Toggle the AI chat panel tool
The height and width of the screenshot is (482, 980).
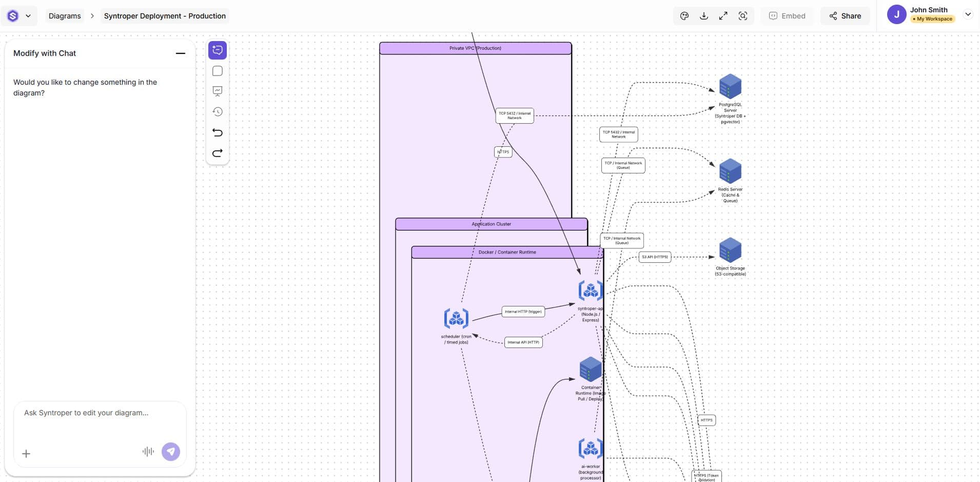click(x=218, y=50)
